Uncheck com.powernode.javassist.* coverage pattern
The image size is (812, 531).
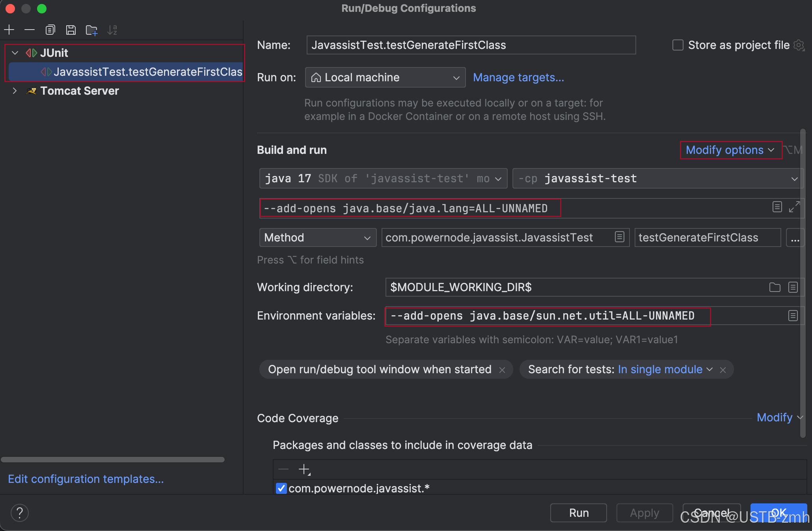(281, 488)
